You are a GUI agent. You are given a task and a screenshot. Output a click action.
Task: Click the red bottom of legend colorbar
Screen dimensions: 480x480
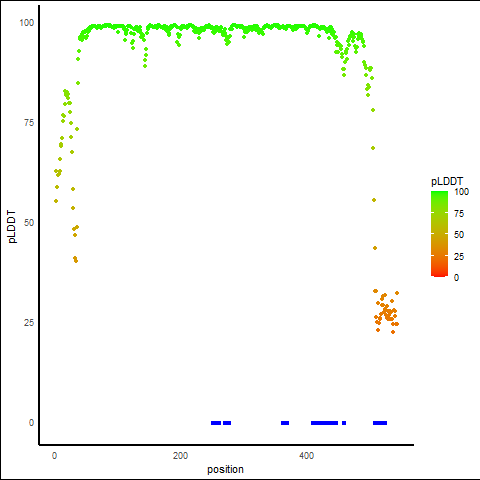point(439,274)
